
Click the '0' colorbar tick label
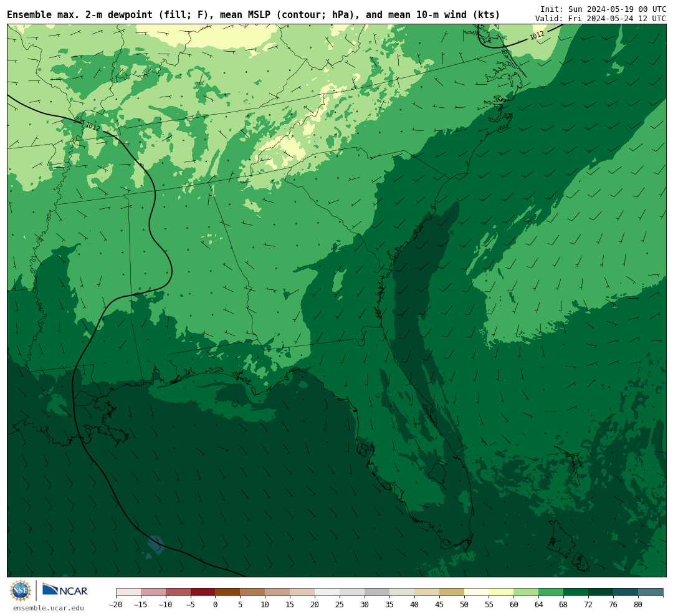click(215, 604)
